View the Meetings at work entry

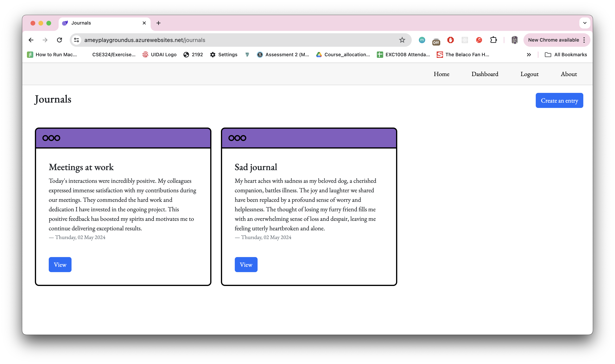coord(60,265)
